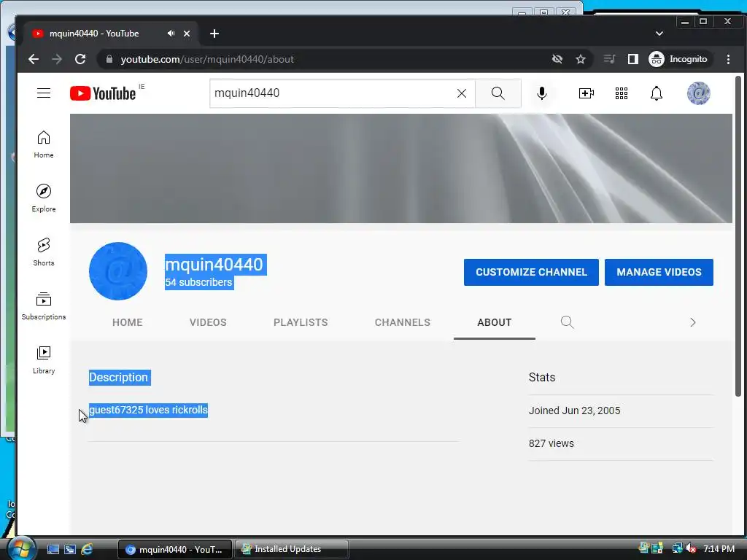Open Library in the sidebar
This screenshot has height=560, width=747.
(43, 359)
